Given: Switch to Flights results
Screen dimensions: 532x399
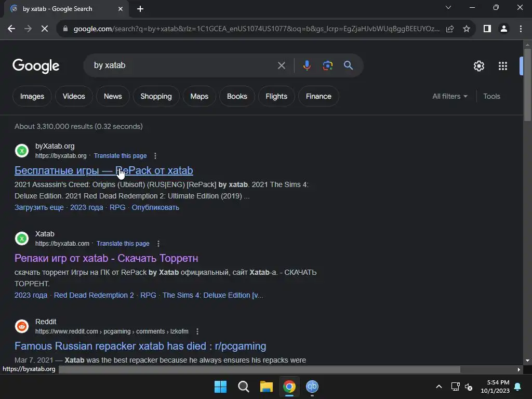Looking at the screenshot, I should click(x=276, y=96).
